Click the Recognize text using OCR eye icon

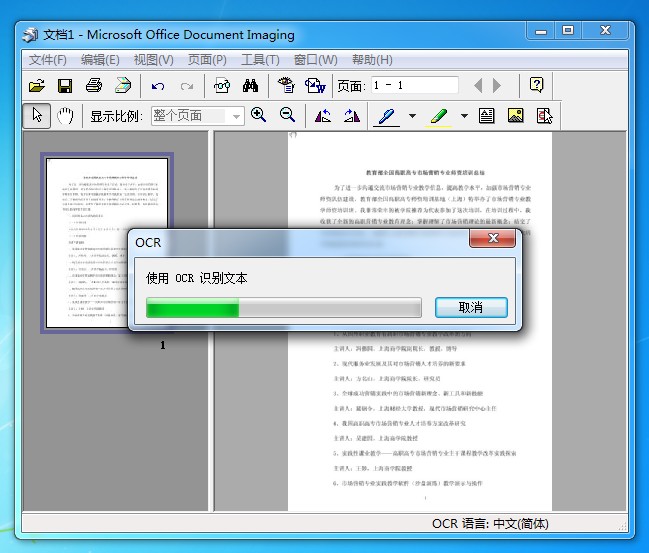coord(286,86)
